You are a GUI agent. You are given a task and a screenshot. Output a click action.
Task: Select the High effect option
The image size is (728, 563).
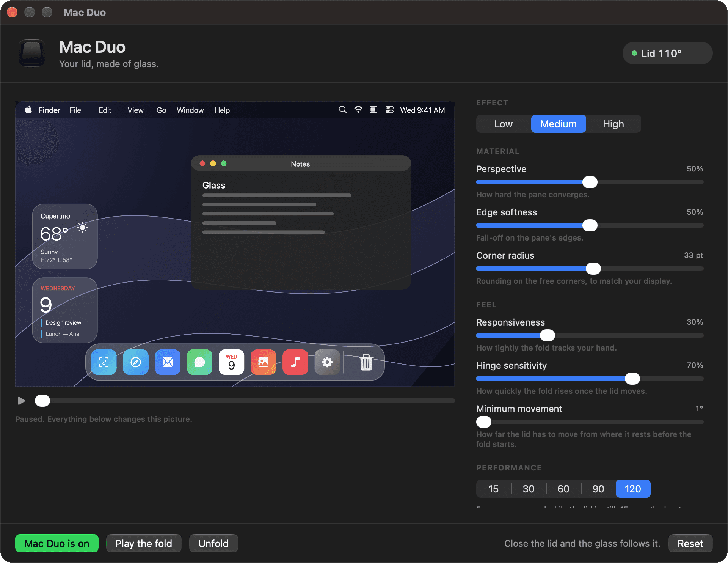pyautogui.click(x=613, y=124)
